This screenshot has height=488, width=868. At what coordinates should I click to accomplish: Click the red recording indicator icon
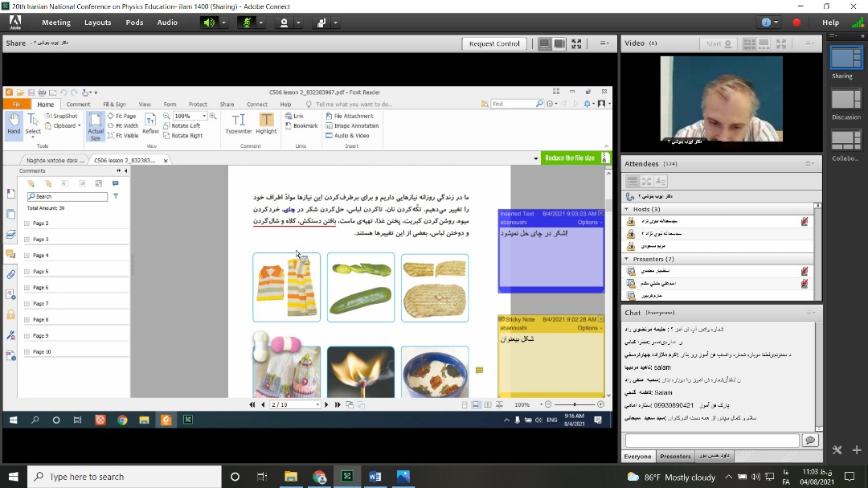tap(796, 23)
